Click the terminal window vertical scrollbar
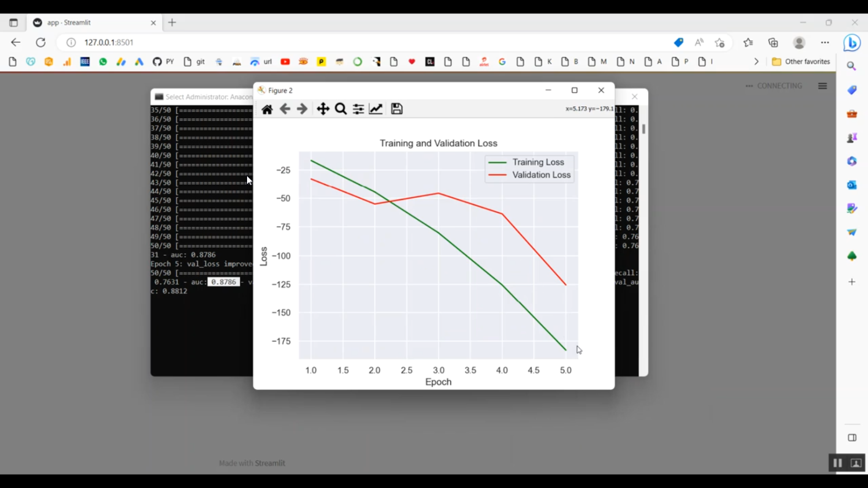This screenshot has height=488, width=868. (x=643, y=129)
